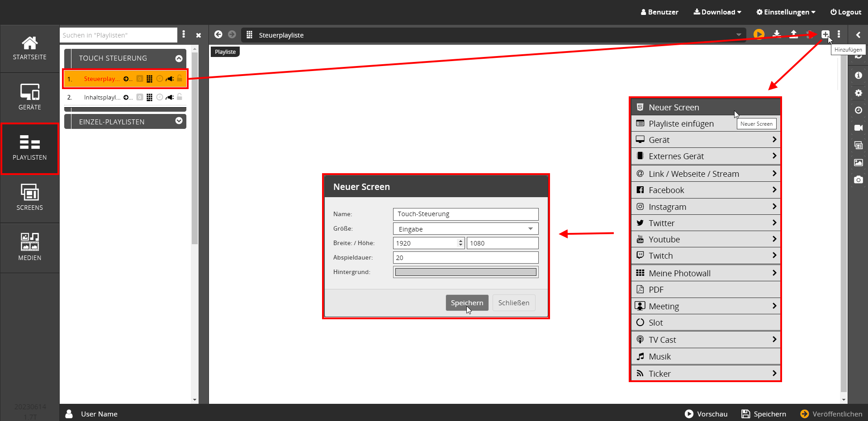868x421 pixels.
Task: Go to Geräte in the left navigation
Action: point(30,97)
